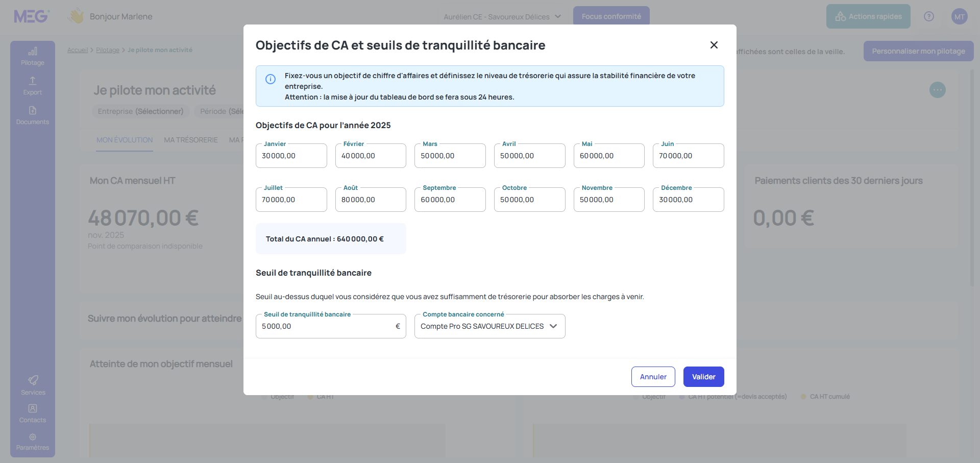This screenshot has width=980, height=463.
Task: Go to the Pilotage breadcrumb link
Action: pos(108,50)
